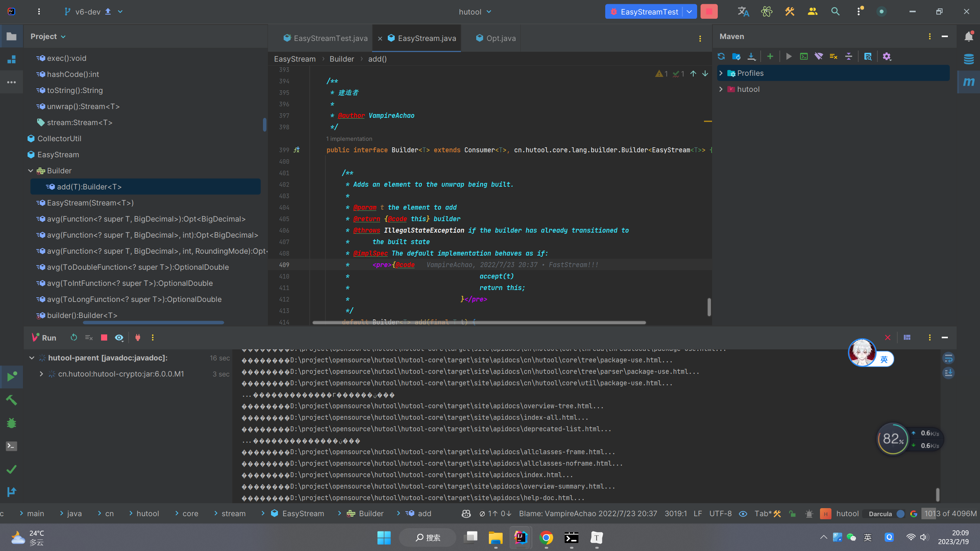The width and height of the screenshot is (980, 551).
Task: Expand the Profiles node in Maven
Action: [x=721, y=73]
